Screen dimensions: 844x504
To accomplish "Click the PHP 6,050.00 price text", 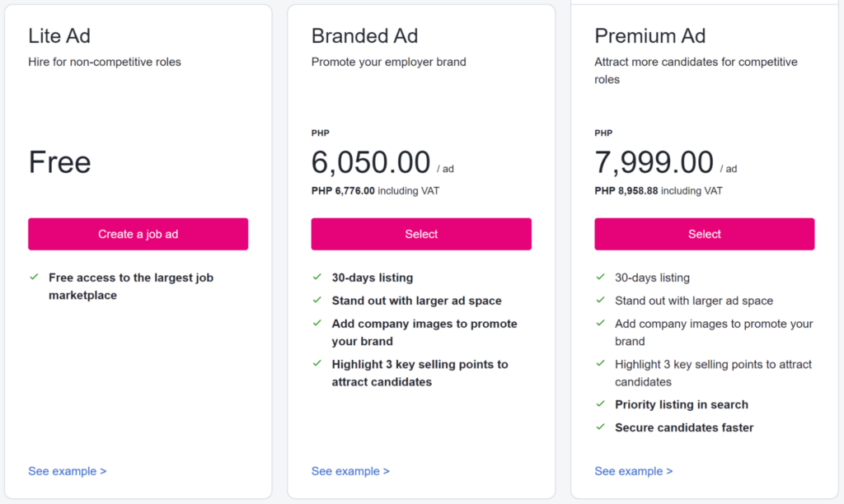I will coord(370,162).
